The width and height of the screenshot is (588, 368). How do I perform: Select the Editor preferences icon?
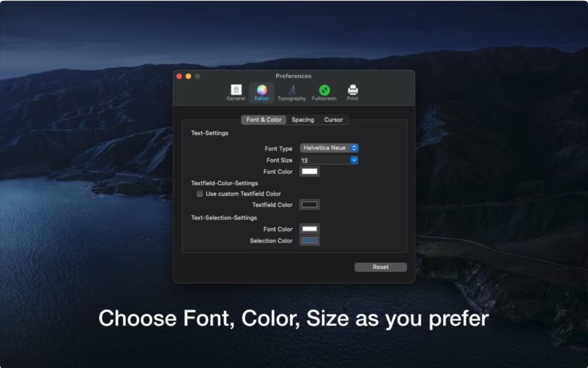[261, 92]
